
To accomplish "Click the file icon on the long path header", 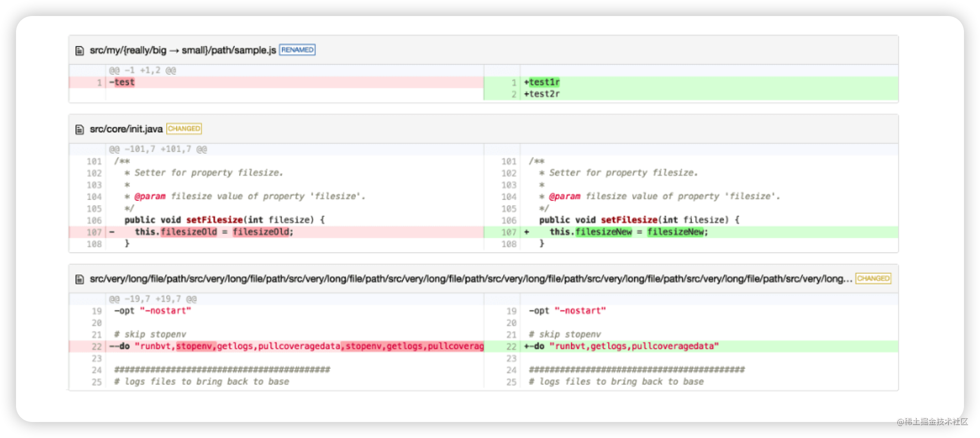I will [x=80, y=279].
